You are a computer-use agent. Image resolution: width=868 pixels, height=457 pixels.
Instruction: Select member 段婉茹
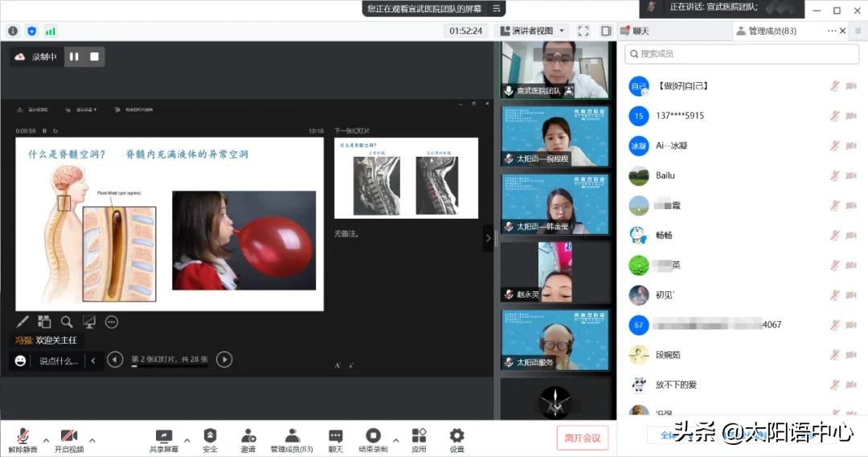click(743, 355)
